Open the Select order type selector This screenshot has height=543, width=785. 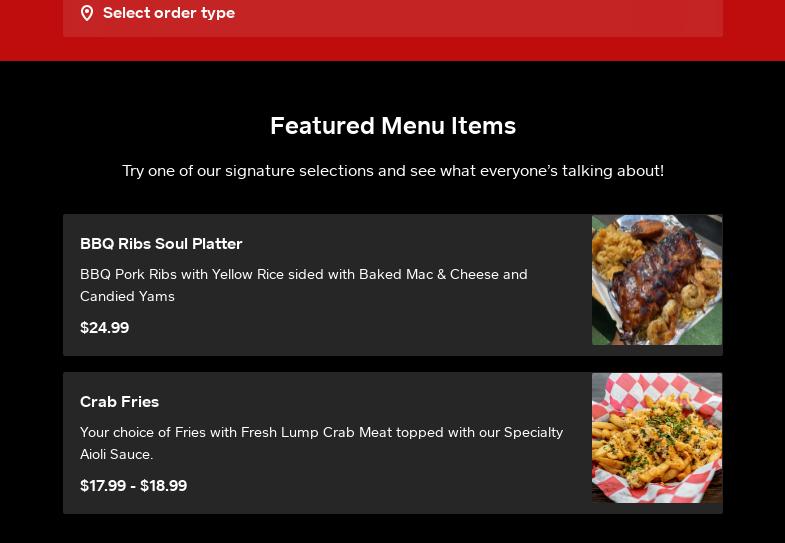[392, 15]
